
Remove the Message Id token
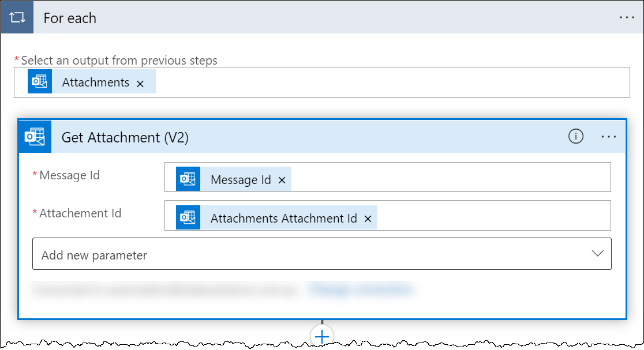point(282,180)
